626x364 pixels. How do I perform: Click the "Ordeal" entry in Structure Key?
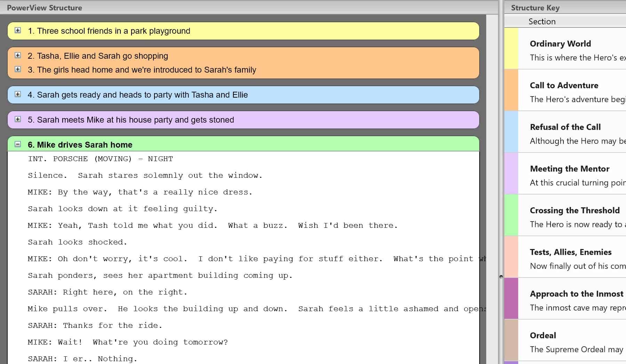click(x=543, y=335)
